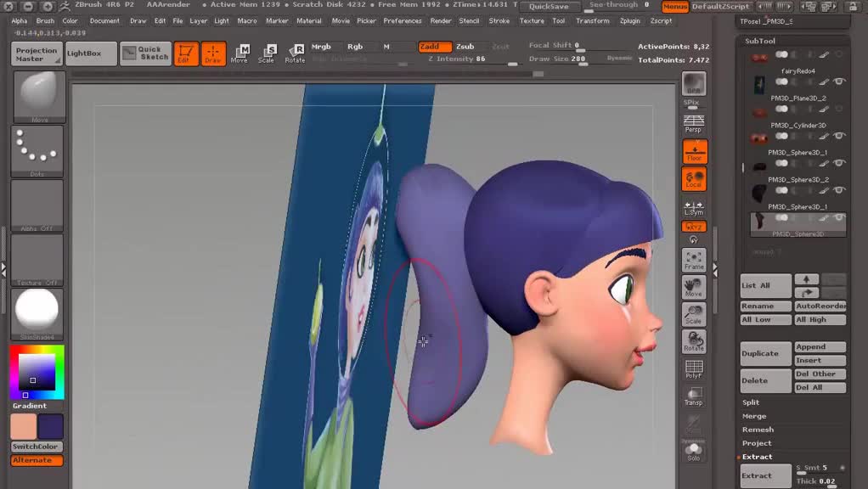This screenshot has width=868, height=489.
Task: Toggle visibility of fairyRedo4 subtool
Action: 839,81
